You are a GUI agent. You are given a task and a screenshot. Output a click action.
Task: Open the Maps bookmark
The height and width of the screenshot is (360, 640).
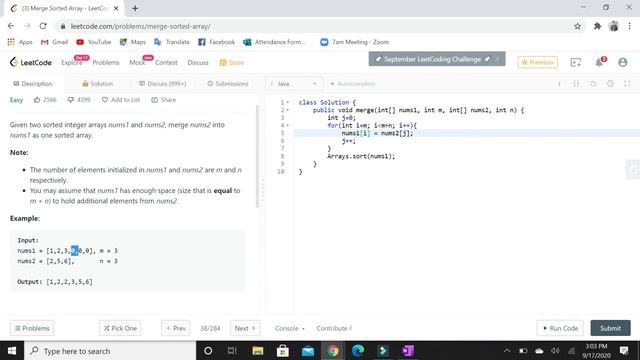pyautogui.click(x=133, y=42)
